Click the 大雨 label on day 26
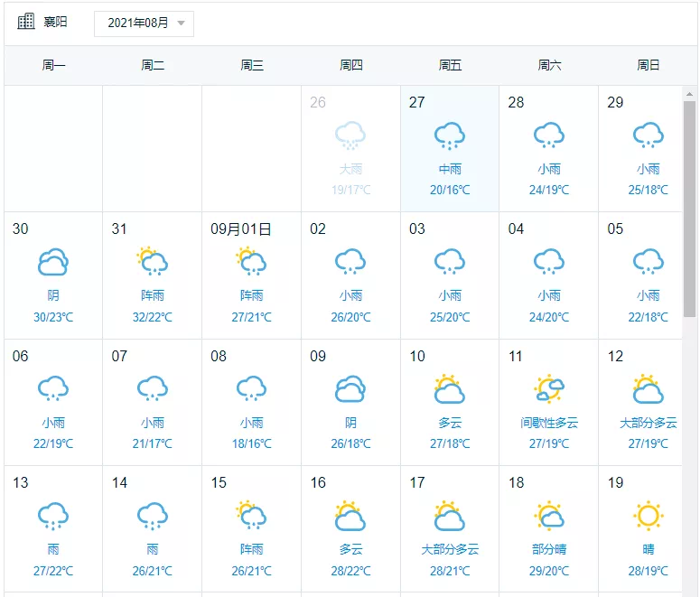The height and width of the screenshot is (597, 700). click(x=350, y=169)
